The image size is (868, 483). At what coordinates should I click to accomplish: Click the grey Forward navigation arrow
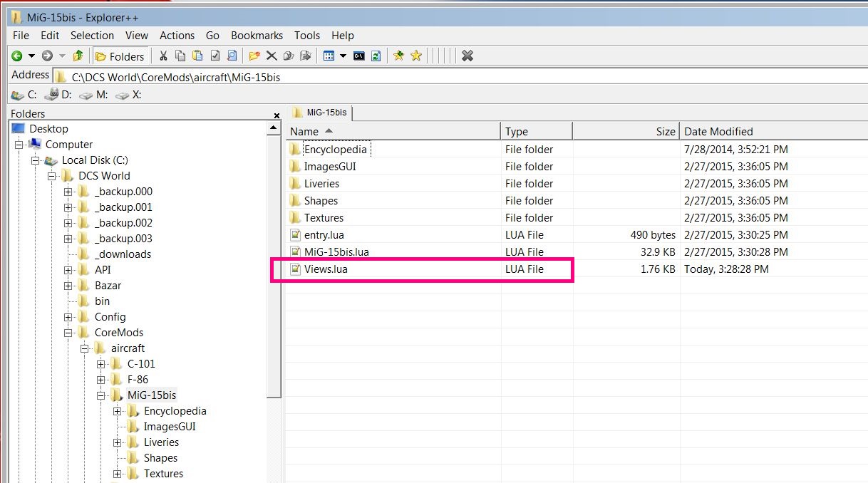tap(47, 56)
